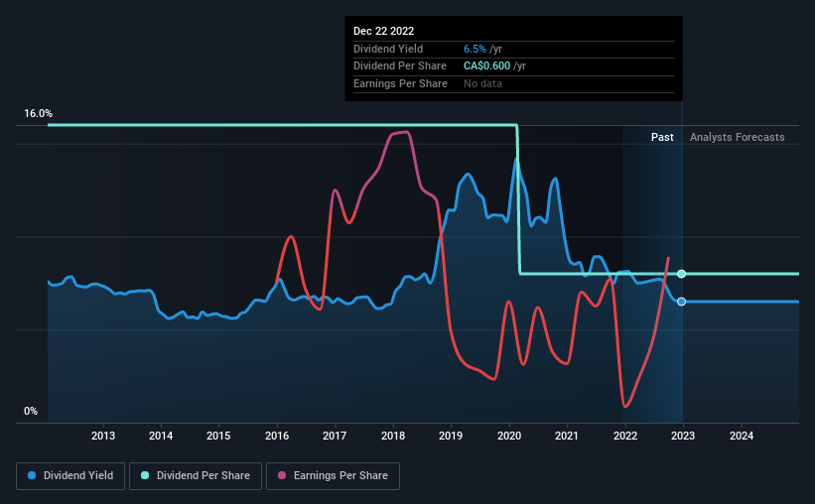
Task: Click the 2022 x-axis label
Action: [x=625, y=436]
